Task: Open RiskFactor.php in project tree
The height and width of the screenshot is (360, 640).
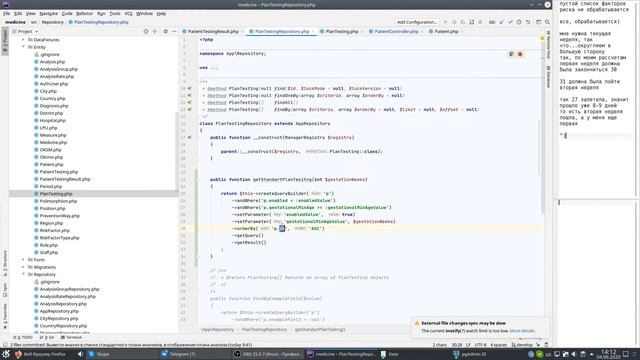Action: [x=55, y=230]
